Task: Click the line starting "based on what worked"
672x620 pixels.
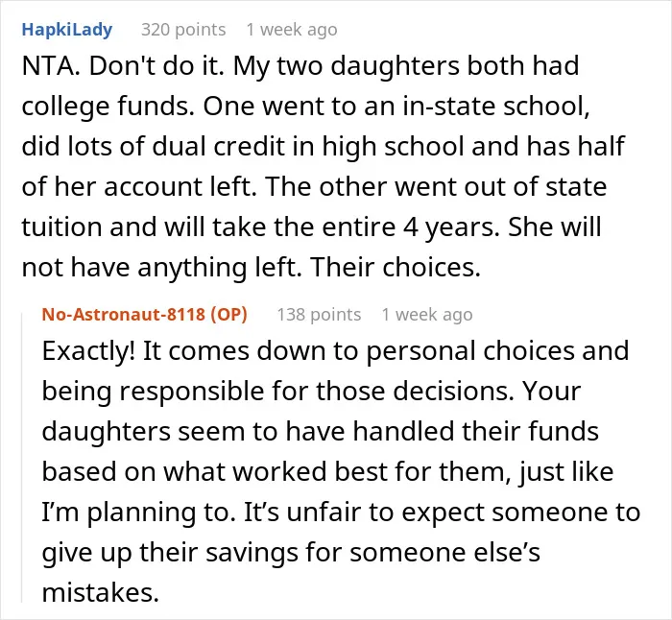Action: click(328, 472)
